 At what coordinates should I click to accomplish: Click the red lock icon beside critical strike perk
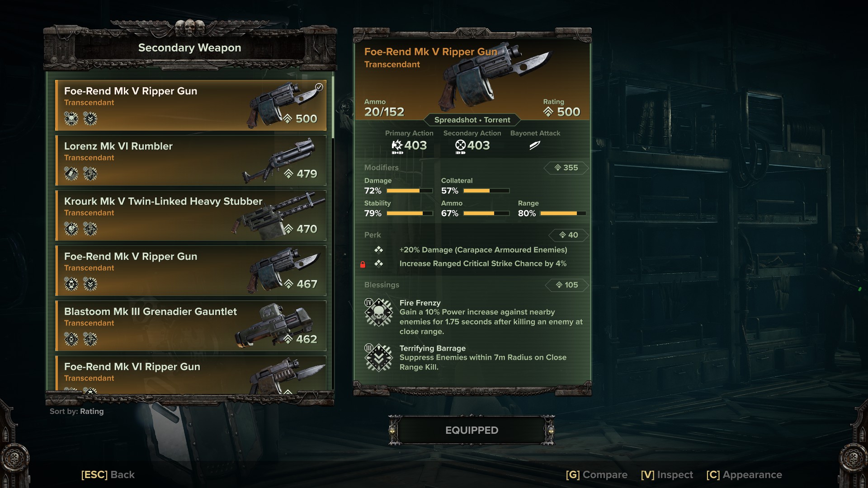[363, 264]
